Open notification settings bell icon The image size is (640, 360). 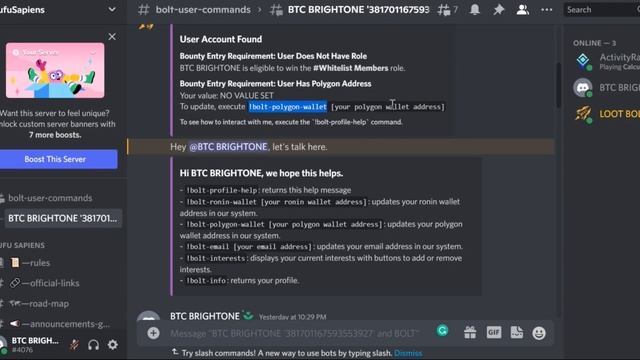pyautogui.click(x=474, y=9)
